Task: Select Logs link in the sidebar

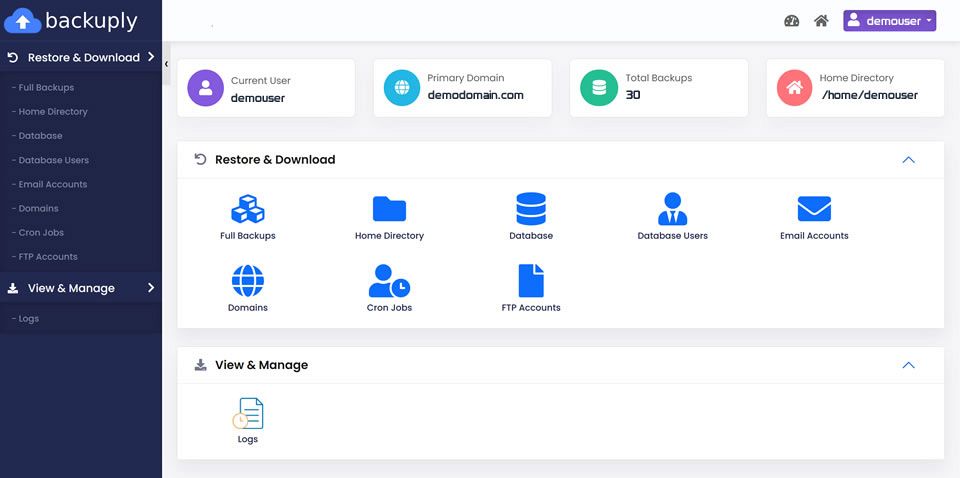Action: pyautogui.click(x=28, y=319)
